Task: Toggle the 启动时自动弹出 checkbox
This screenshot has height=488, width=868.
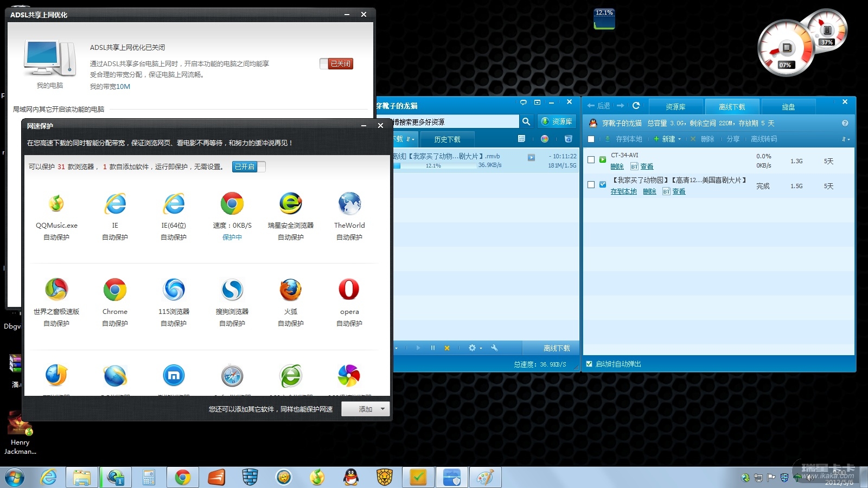Action: pyautogui.click(x=589, y=364)
